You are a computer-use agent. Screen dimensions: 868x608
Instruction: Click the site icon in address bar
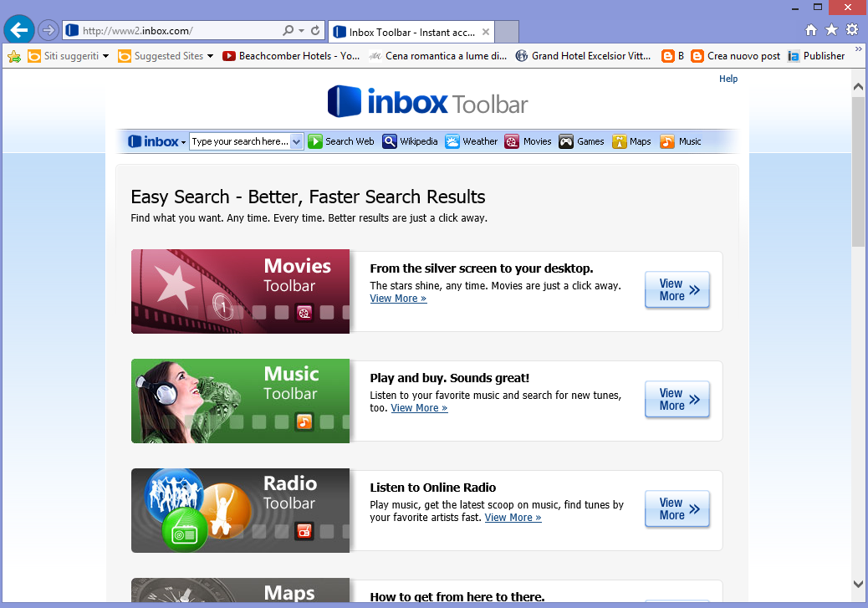coord(72,30)
